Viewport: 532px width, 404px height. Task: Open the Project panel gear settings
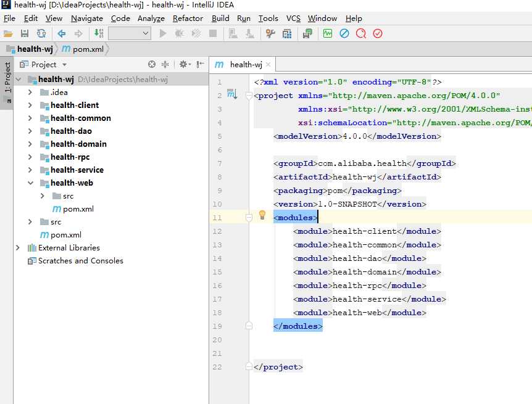click(185, 64)
